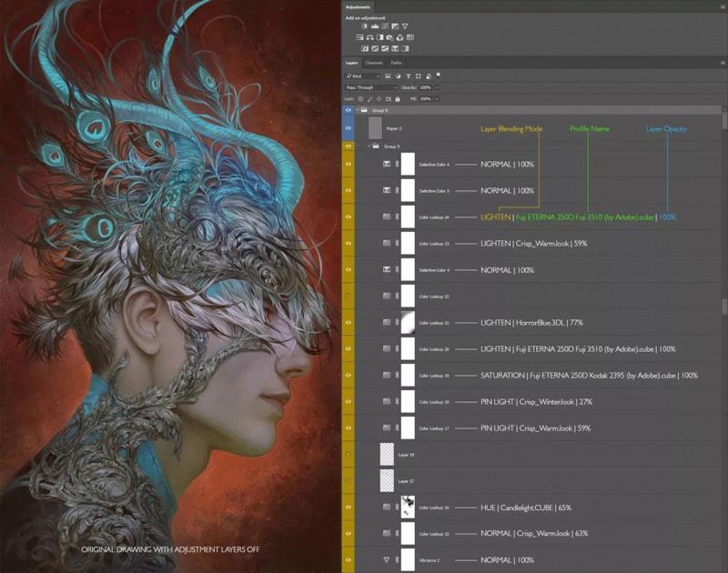
Task: Click the lock all layers padlock icon
Action: (398, 99)
